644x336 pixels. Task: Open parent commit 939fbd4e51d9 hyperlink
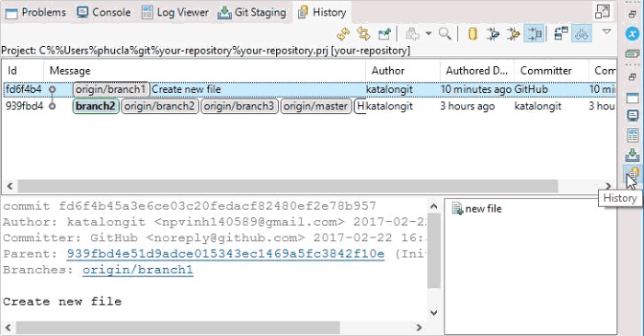coord(225,254)
